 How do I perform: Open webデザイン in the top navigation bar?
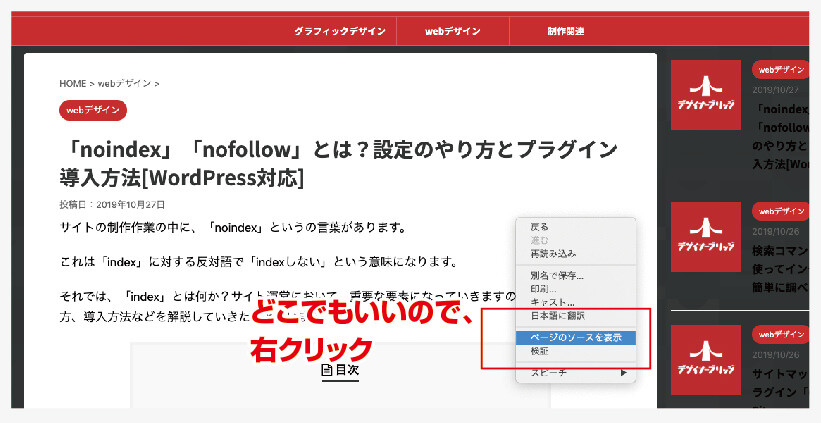point(452,31)
